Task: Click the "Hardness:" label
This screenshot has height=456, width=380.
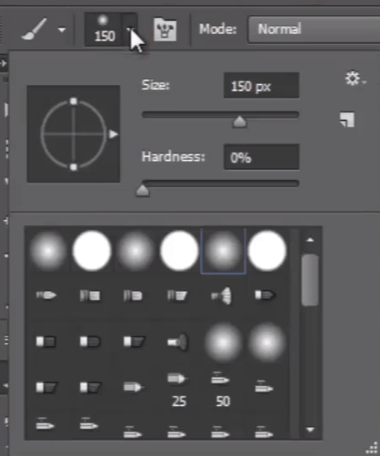Action: click(173, 157)
